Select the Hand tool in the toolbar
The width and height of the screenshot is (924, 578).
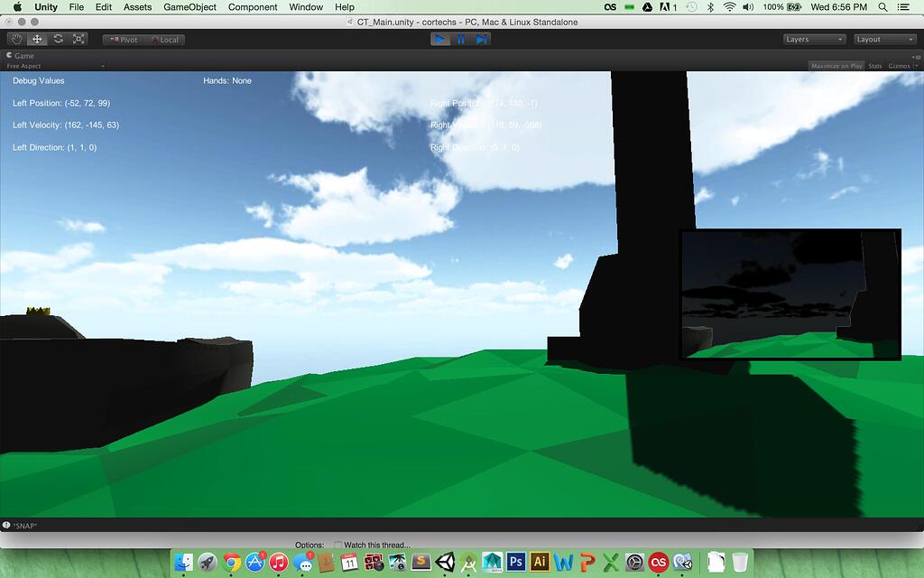click(x=15, y=39)
